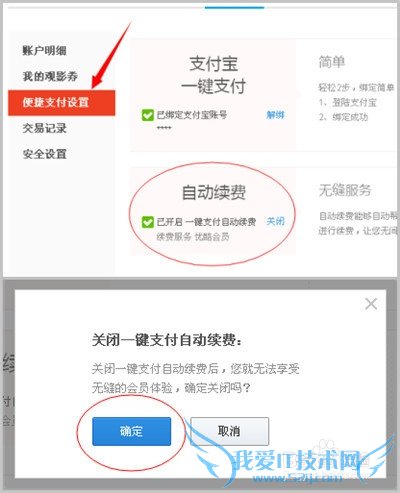
Task: Close the dialog with the X icon
Action: click(371, 304)
